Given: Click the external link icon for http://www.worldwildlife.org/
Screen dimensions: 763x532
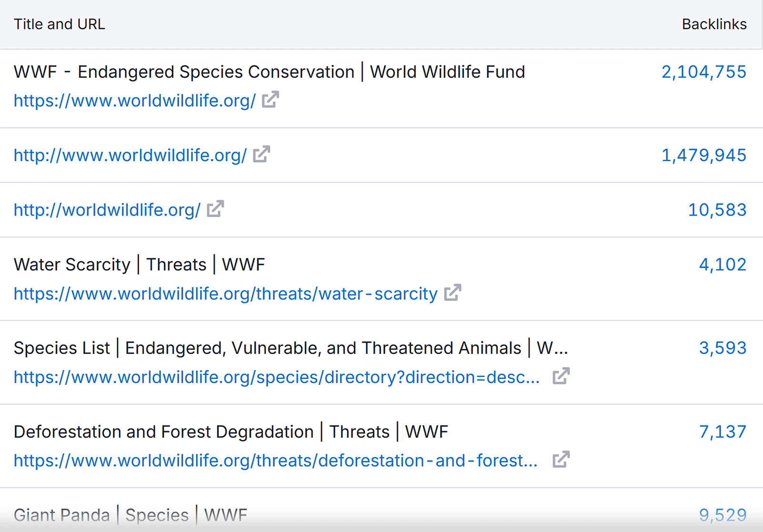Looking at the screenshot, I should [260, 154].
